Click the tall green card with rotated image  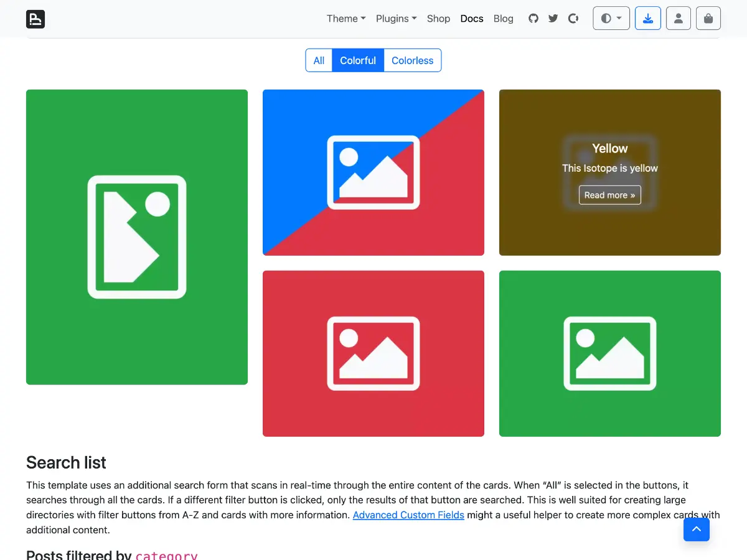click(x=137, y=237)
